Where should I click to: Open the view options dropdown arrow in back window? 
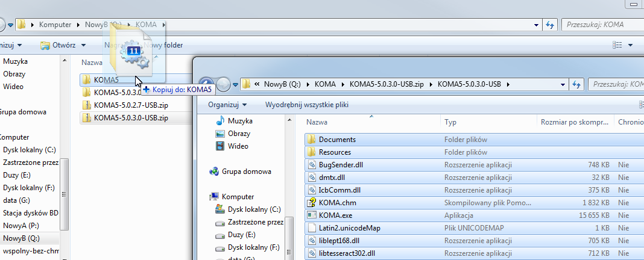631,45
